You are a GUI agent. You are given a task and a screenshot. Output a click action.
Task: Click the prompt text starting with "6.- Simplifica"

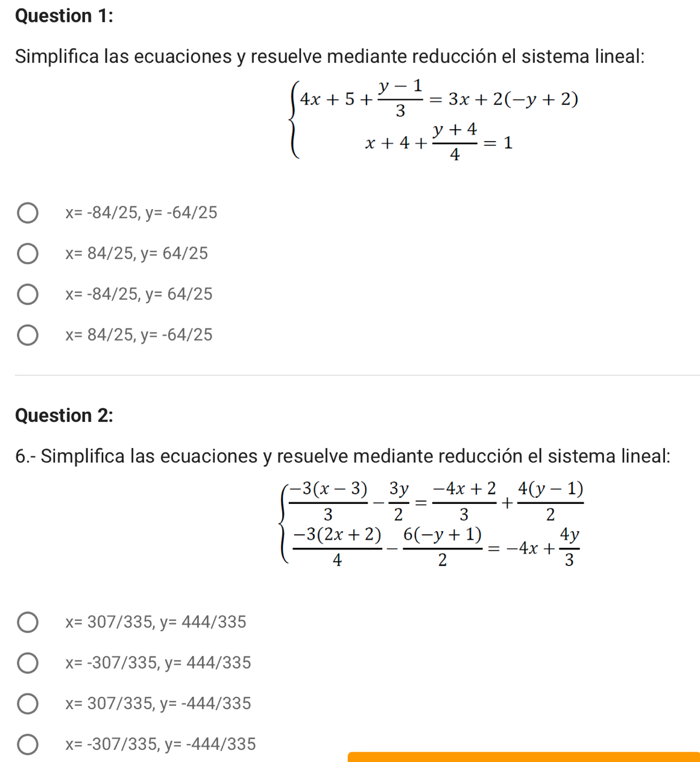(x=342, y=456)
